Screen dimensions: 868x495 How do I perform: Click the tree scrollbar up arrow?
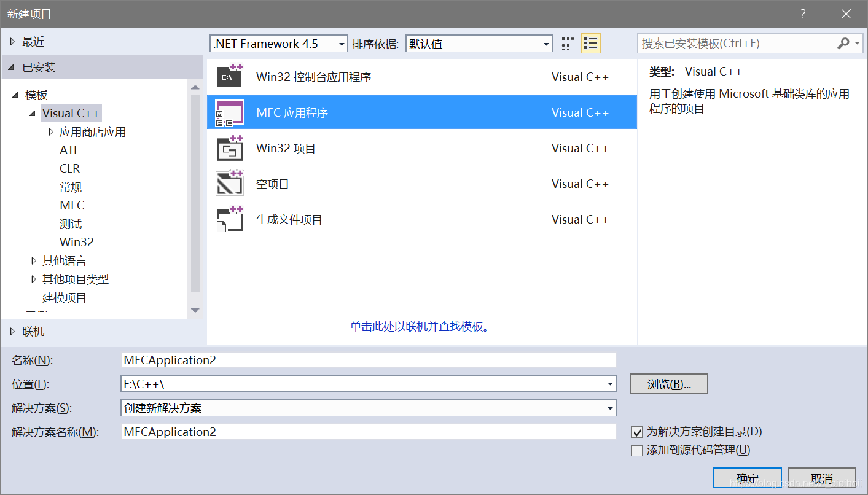click(195, 88)
